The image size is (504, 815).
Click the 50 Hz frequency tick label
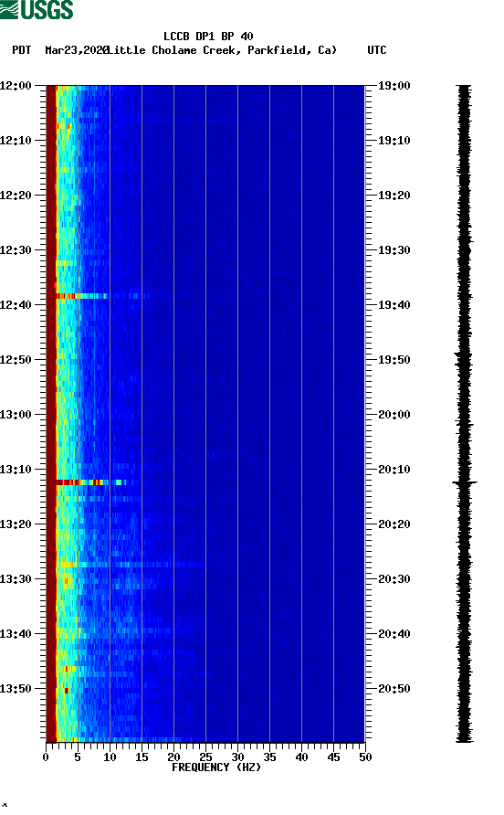365,757
